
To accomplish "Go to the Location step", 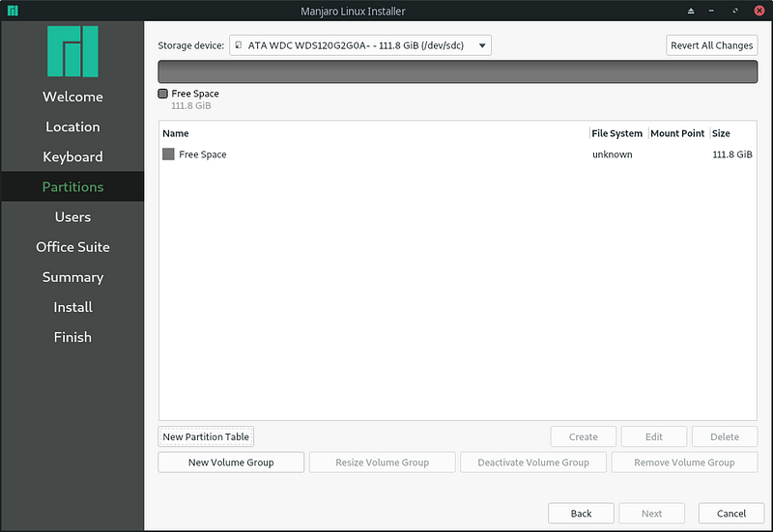I will 72,126.
